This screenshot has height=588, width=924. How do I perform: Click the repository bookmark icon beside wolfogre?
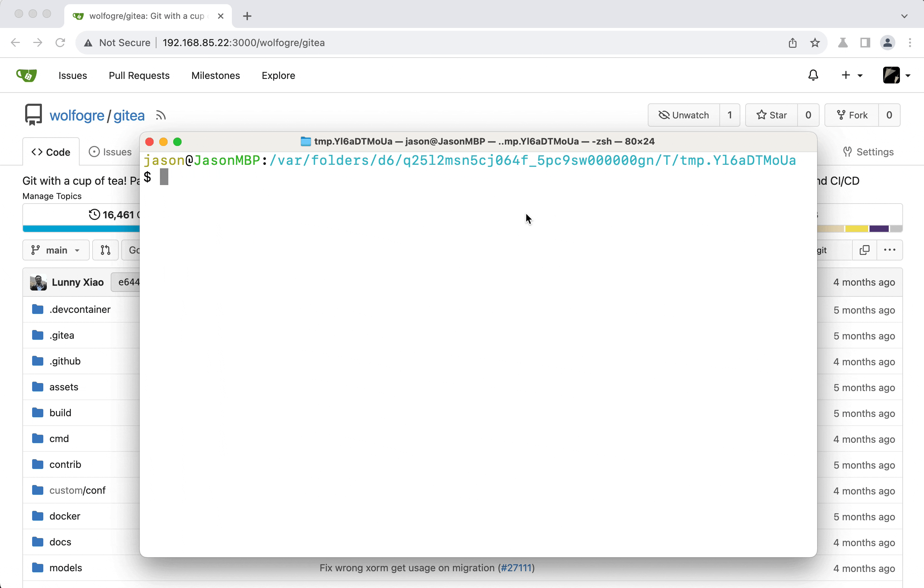click(x=33, y=114)
